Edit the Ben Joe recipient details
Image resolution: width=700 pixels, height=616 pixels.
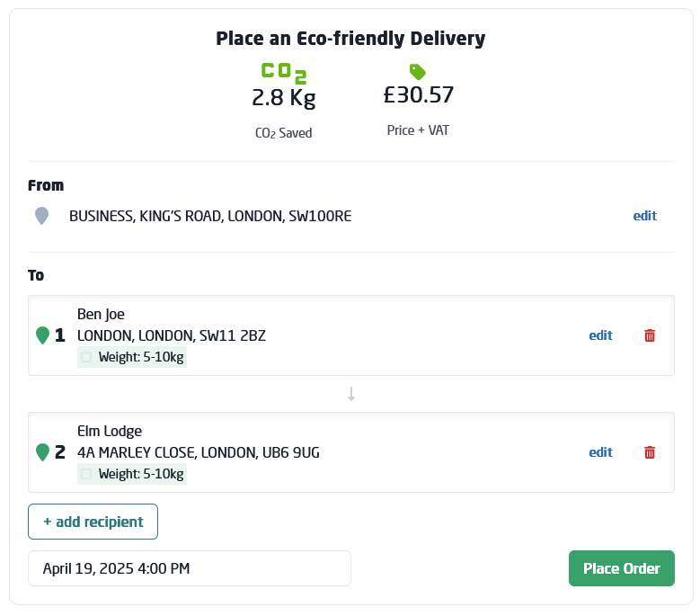(x=600, y=335)
